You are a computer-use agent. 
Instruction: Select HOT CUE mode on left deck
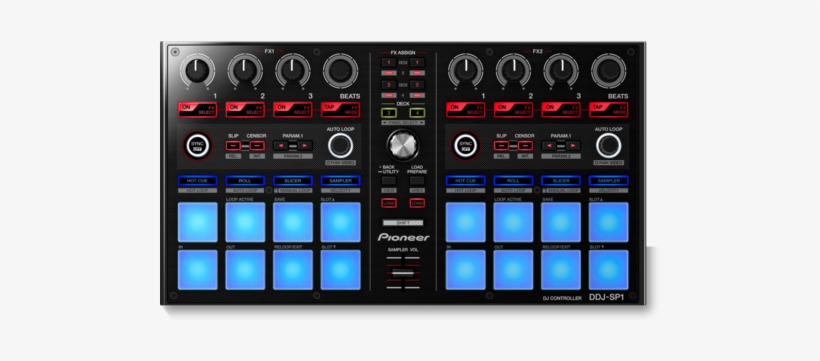point(197,180)
